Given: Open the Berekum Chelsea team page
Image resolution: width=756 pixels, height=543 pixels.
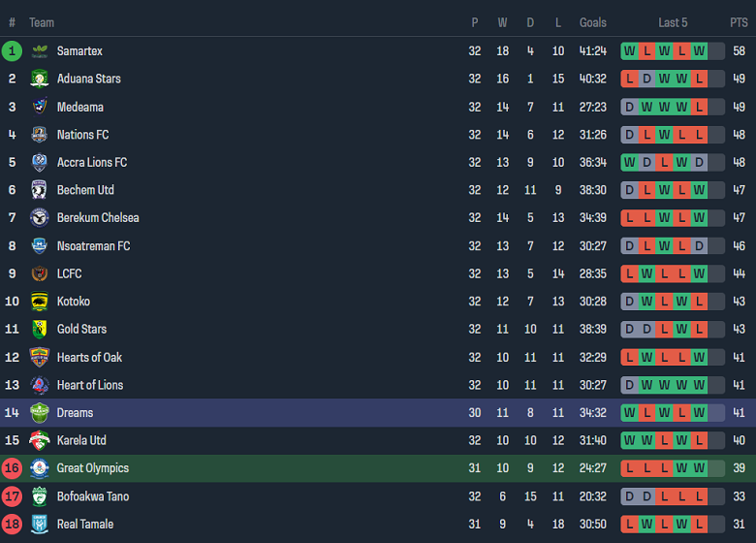Looking at the screenshot, I should [x=98, y=218].
